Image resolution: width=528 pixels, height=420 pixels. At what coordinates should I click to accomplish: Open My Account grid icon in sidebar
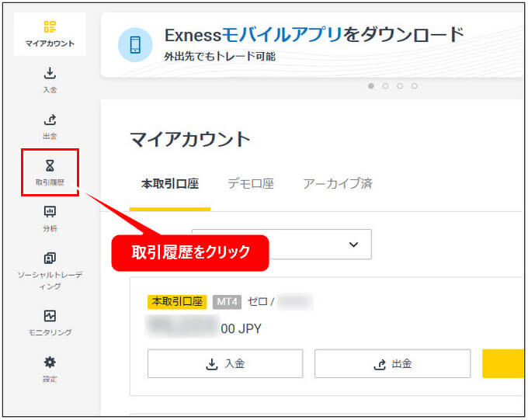click(x=50, y=26)
